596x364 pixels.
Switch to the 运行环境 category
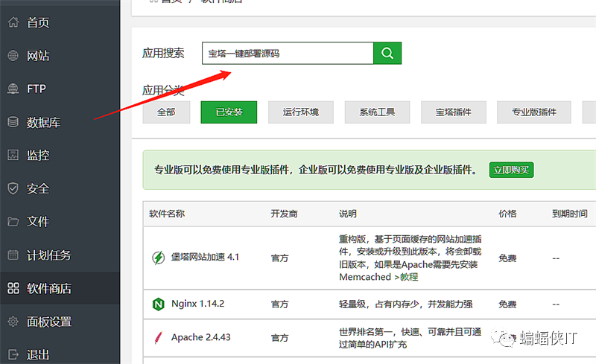[301, 112]
